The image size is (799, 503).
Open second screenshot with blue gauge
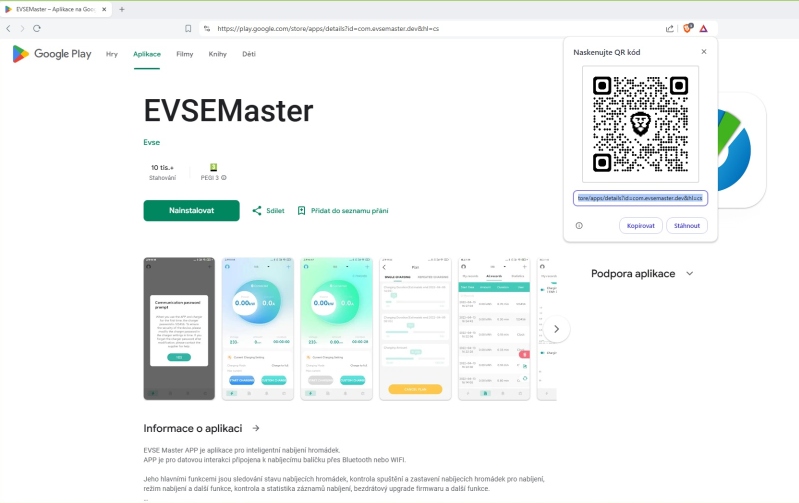tap(258, 329)
